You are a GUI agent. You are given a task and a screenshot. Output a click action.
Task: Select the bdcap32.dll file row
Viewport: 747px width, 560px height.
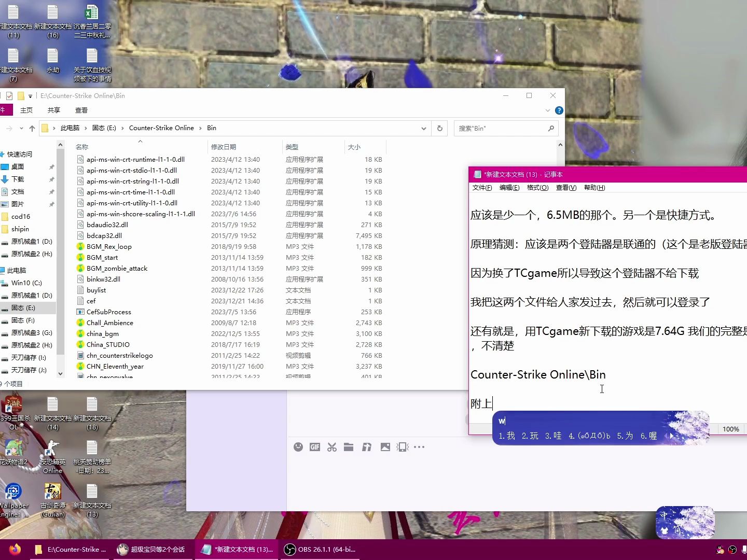(x=230, y=236)
